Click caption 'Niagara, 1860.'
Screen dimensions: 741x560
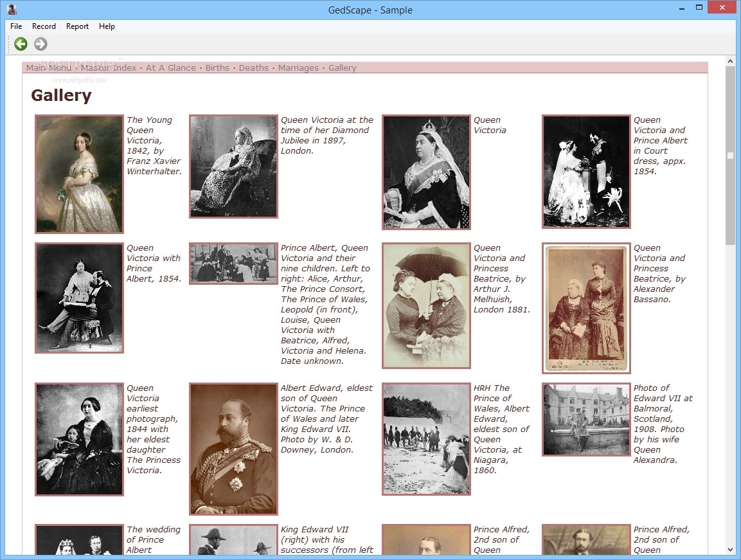click(491, 465)
